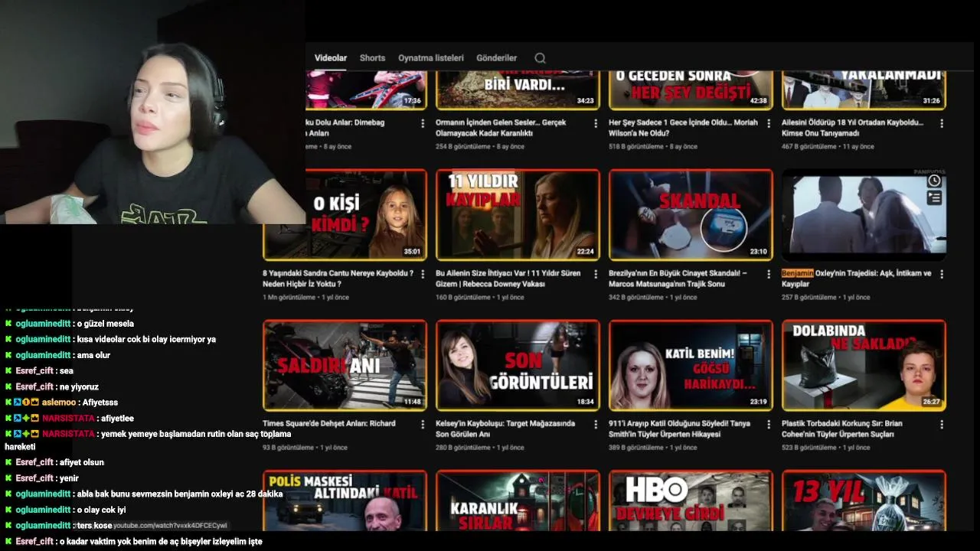Play the Benjamin Oxley video thumbnail
The width and height of the screenshot is (980, 551).
(864, 215)
